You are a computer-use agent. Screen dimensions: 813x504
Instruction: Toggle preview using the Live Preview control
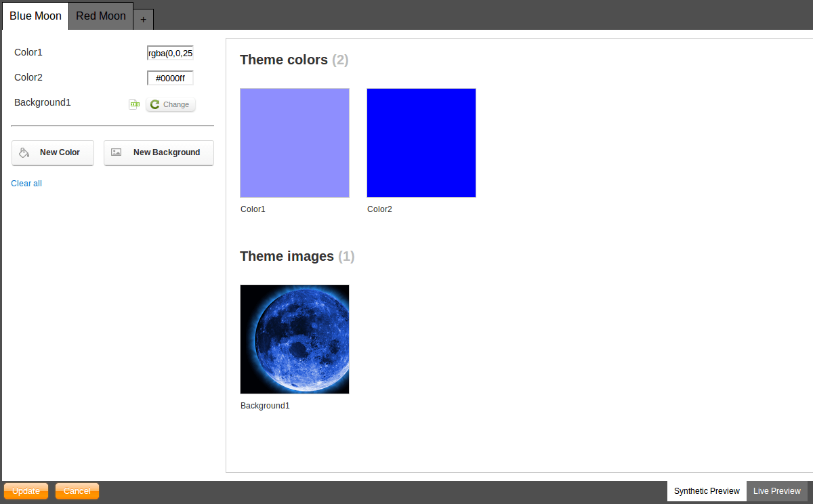(777, 490)
